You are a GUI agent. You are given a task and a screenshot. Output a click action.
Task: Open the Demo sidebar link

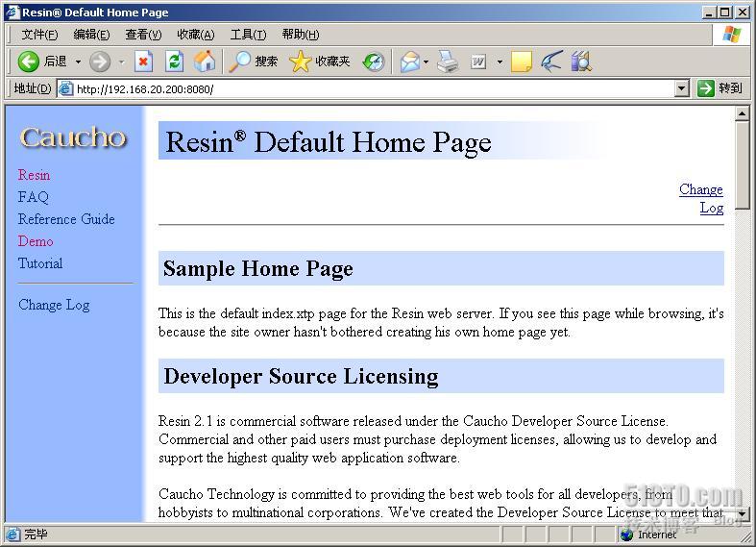point(36,241)
